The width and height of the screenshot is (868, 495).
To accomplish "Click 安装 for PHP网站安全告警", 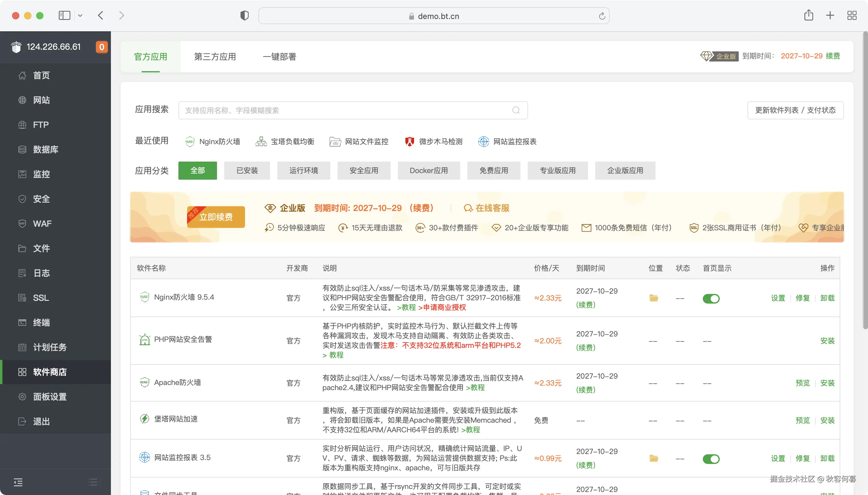I will (x=827, y=341).
